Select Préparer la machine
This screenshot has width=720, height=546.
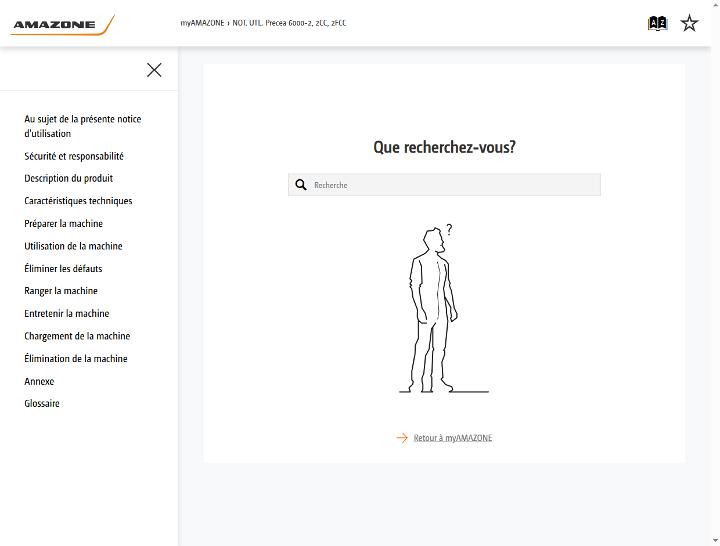click(x=63, y=224)
